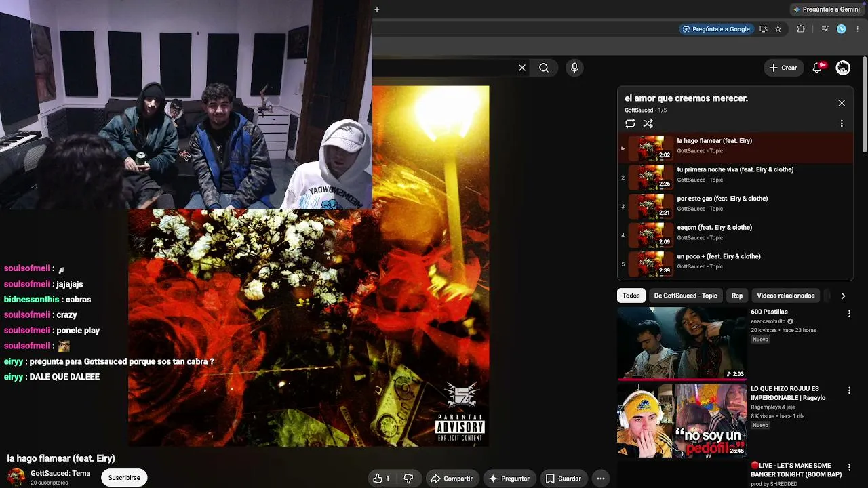Open more options for the LIVE stream
This screenshot has height=488, width=868.
[849, 468]
